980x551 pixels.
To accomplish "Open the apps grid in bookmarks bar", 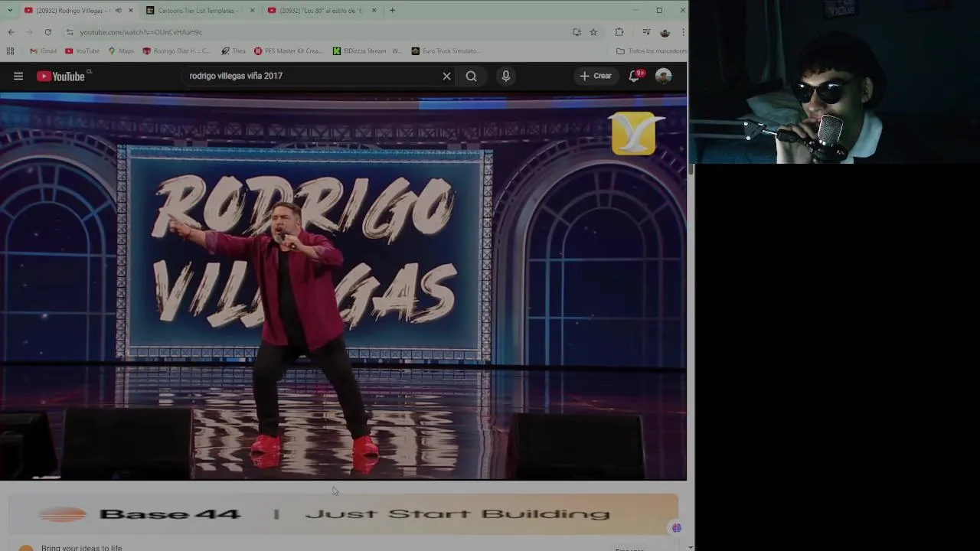I will [x=10, y=51].
